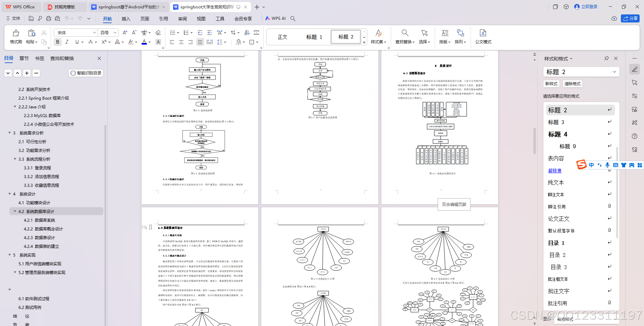This screenshot has height=326, width=644.
Task: Toggle bold formatting
Action: coord(57,42)
